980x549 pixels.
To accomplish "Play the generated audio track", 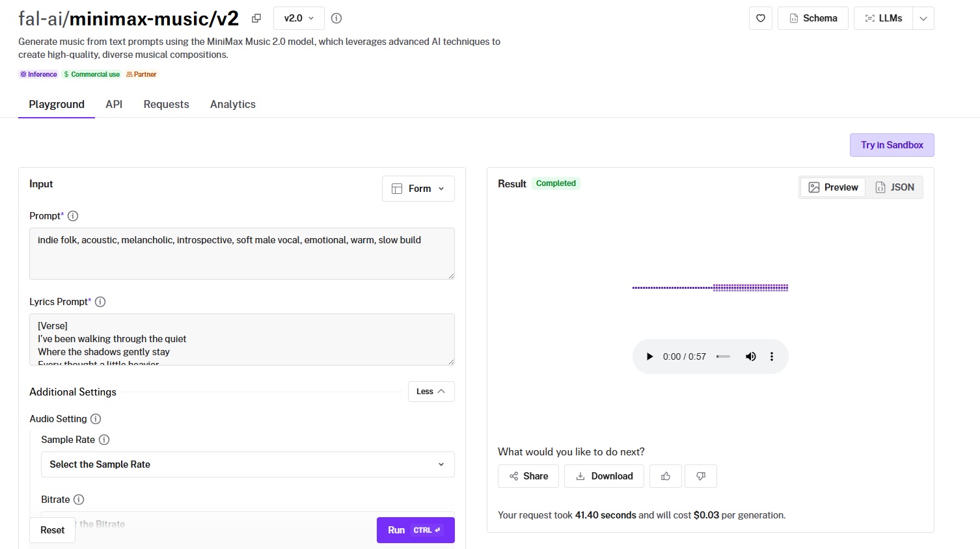I will click(x=649, y=356).
